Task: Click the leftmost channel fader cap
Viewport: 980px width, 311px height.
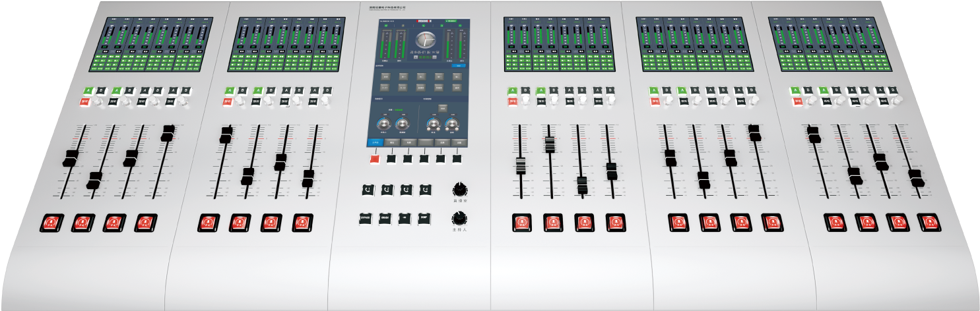Action: (x=70, y=158)
